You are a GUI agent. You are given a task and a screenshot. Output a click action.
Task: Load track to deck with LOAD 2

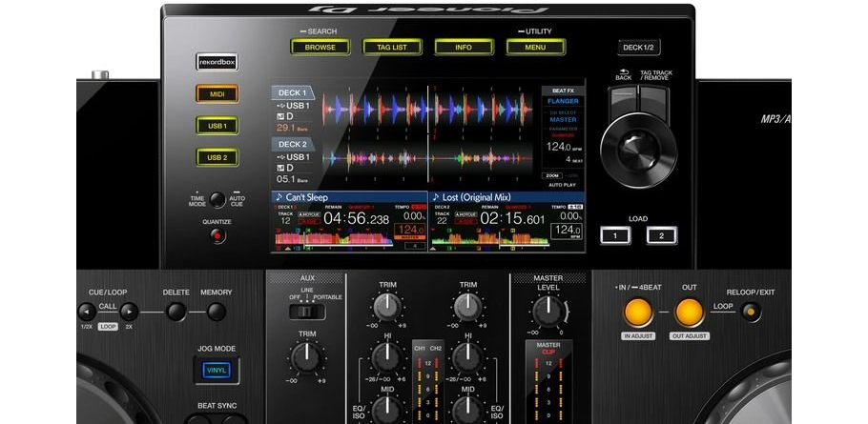tap(661, 235)
